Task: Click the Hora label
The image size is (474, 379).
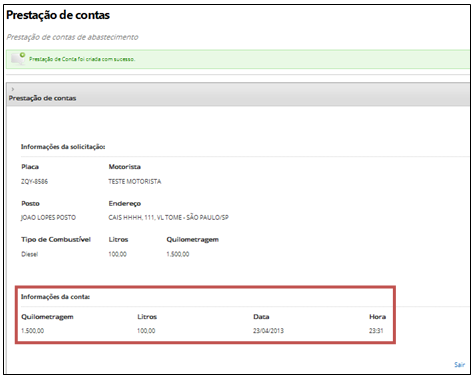Action: pos(378,317)
